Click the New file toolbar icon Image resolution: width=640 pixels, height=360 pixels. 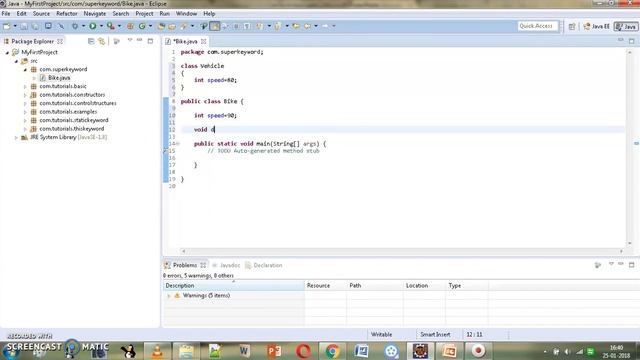pos(7,26)
